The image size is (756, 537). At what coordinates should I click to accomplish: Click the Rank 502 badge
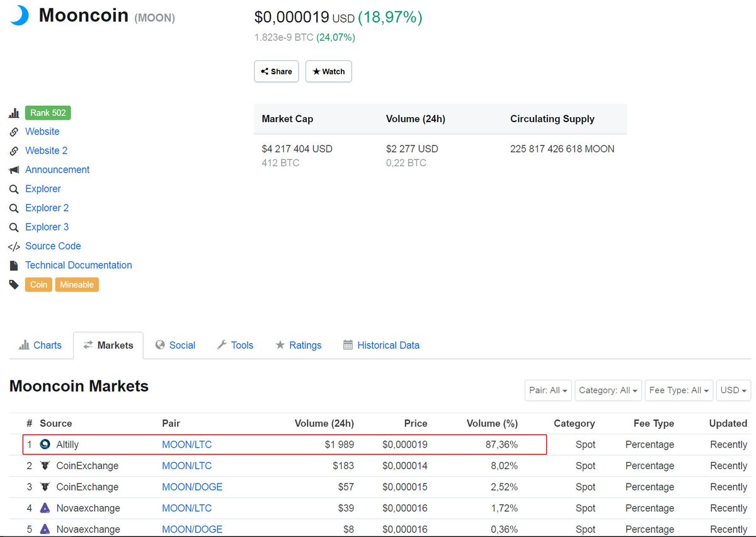tap(48, 113)
